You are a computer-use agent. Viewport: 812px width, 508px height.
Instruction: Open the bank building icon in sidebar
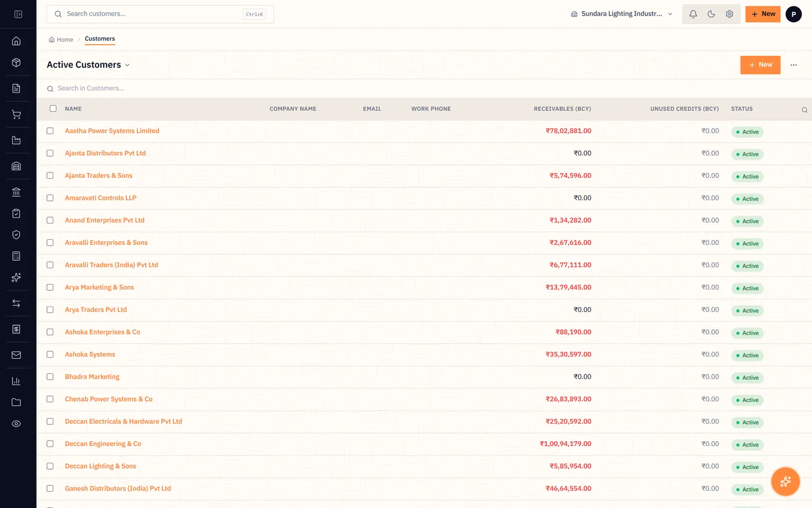click(16, 192)
